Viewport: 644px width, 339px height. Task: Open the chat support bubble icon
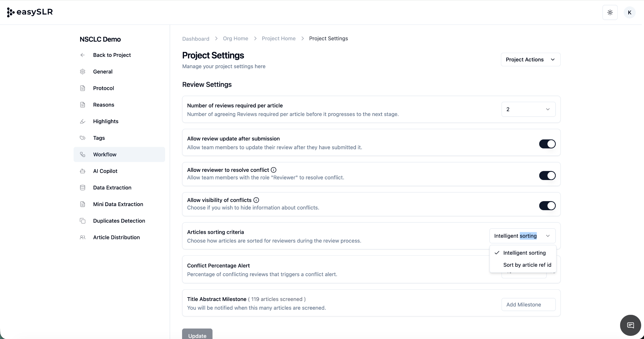(630, 325)
